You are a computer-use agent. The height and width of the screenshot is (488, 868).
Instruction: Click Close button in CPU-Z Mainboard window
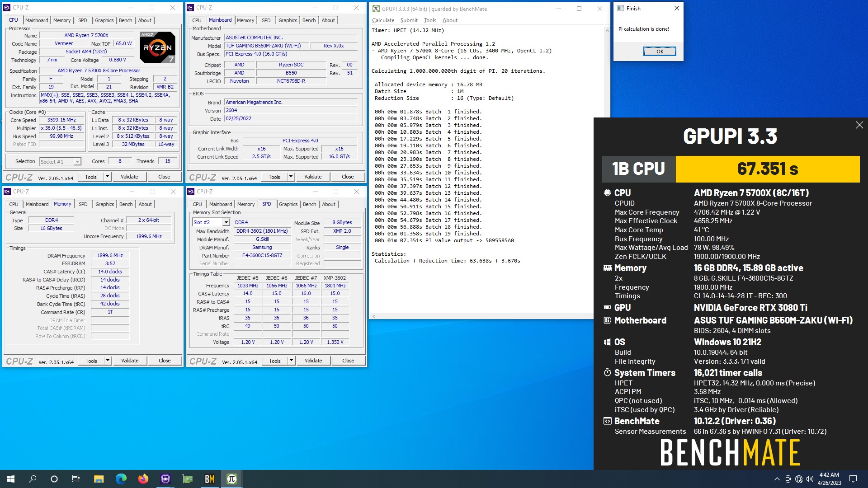tap(348, 177)
